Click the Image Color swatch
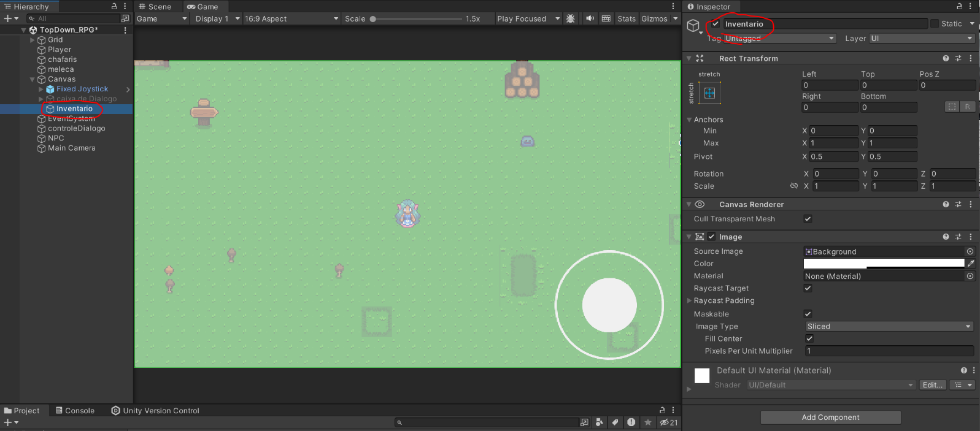Screen dimensions: 980x431 (884, 263)
